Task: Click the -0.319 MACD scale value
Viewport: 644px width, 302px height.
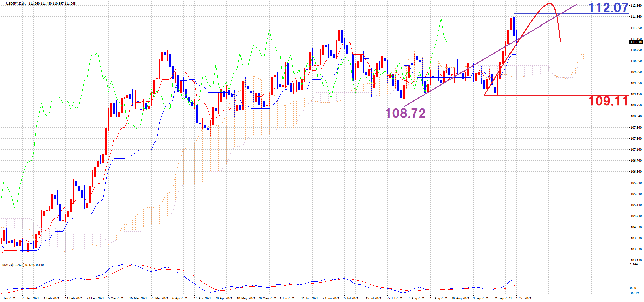Action: 634,293
